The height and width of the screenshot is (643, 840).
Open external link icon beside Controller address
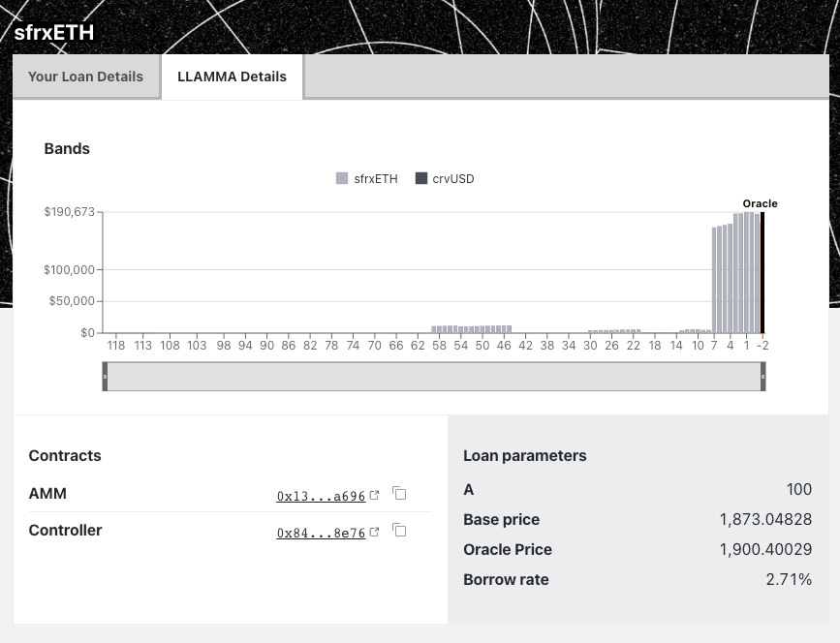(375, 533)
